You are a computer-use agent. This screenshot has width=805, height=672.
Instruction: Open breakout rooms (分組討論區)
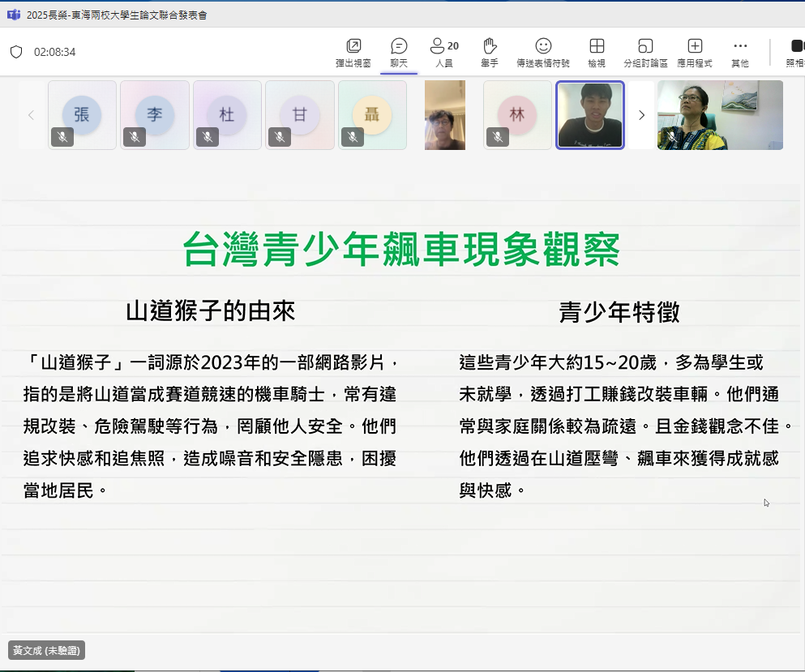pyautogui.click(x=645, y=53)
